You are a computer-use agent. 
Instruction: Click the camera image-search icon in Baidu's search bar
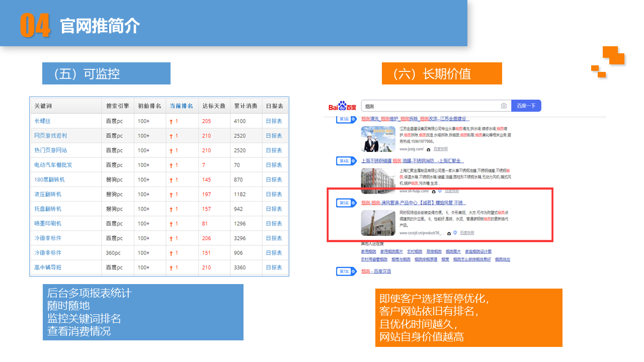coord(504,106)
